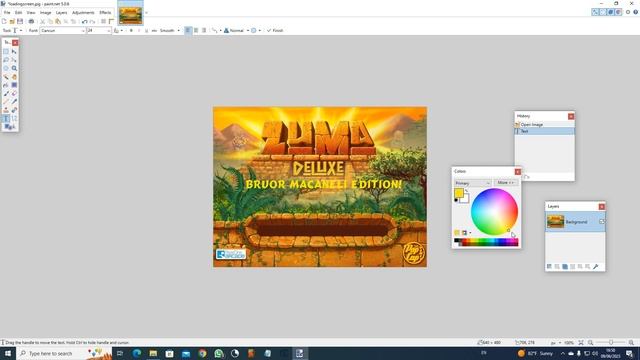Toggle rulers in toolbar
The width and height of the screenshot is (640, 360).
111,21
